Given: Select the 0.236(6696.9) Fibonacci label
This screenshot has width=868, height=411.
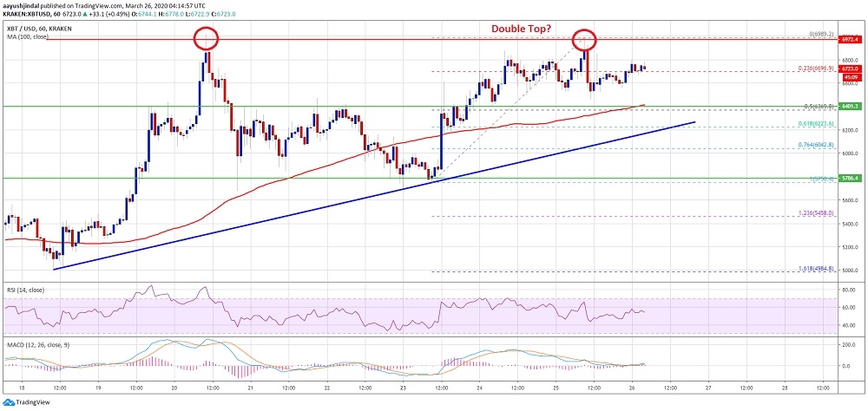Looking at the screenshot, I should coord(816,68).
